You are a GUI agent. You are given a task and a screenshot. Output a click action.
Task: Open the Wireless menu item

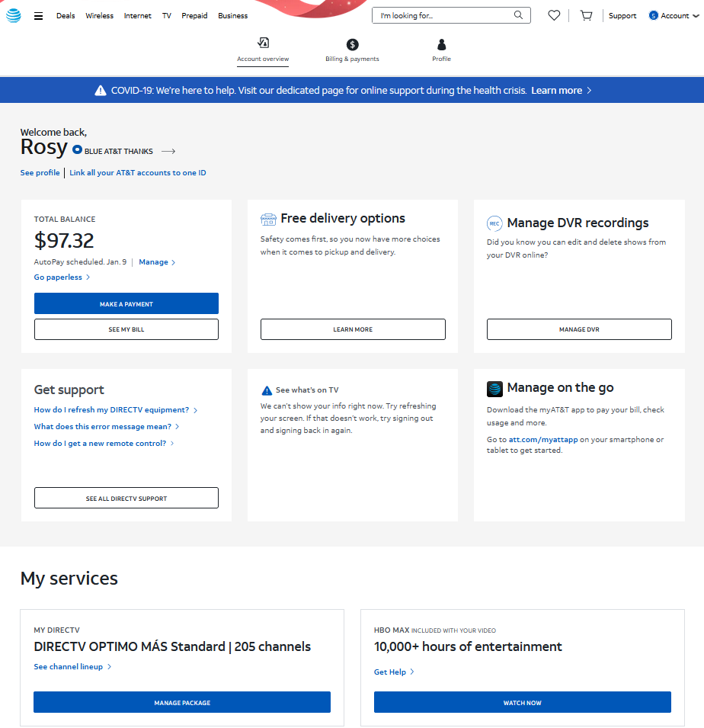click(99, 16)
